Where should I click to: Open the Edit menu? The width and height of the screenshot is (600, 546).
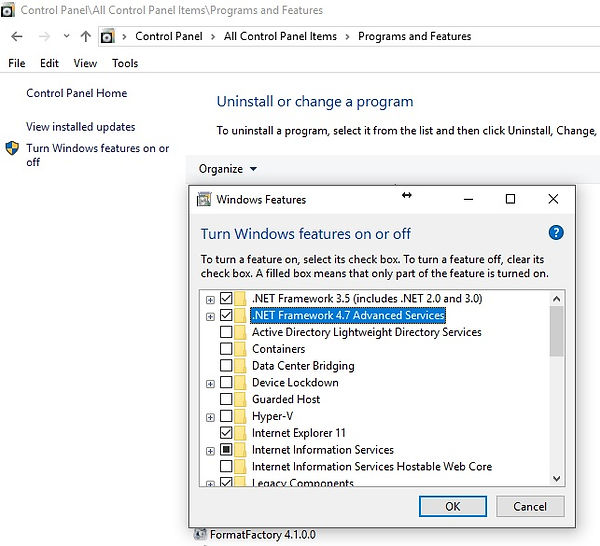pos(49,63)
